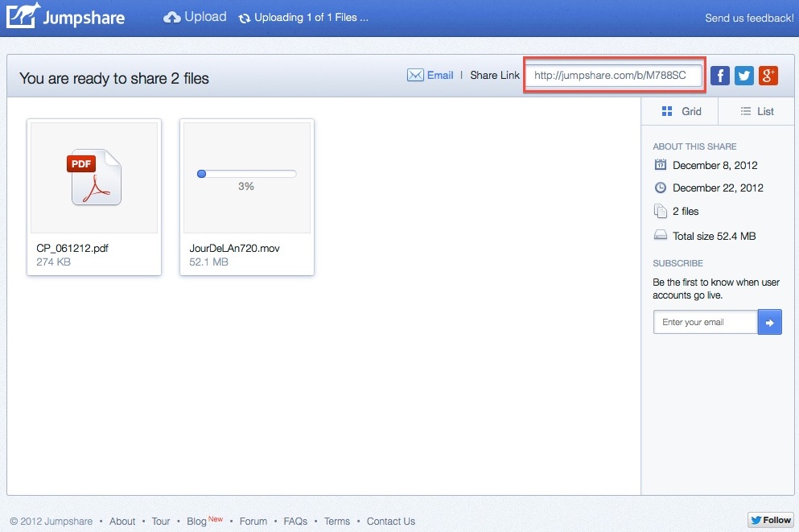Share on Facebook icon

coord(720,76)
